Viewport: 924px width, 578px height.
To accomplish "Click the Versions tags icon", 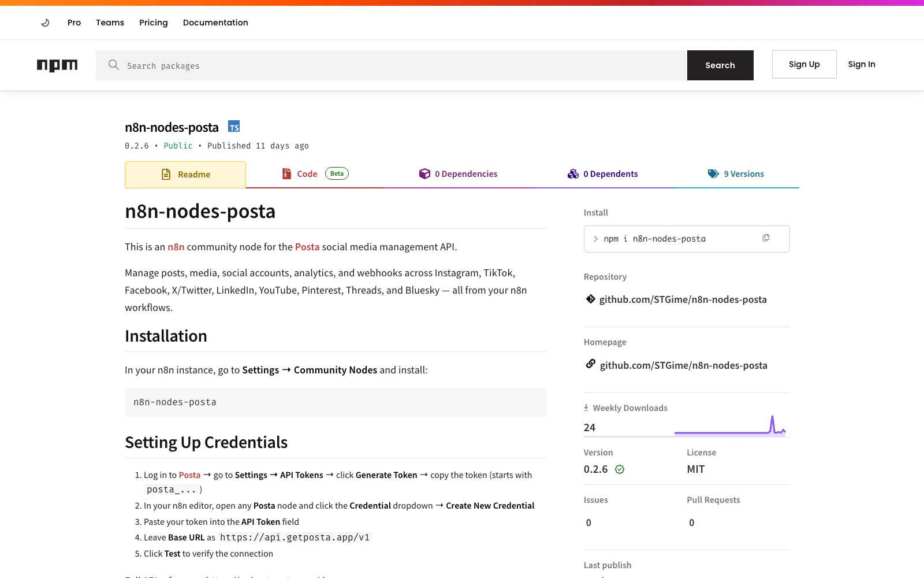I will (714, 173).
